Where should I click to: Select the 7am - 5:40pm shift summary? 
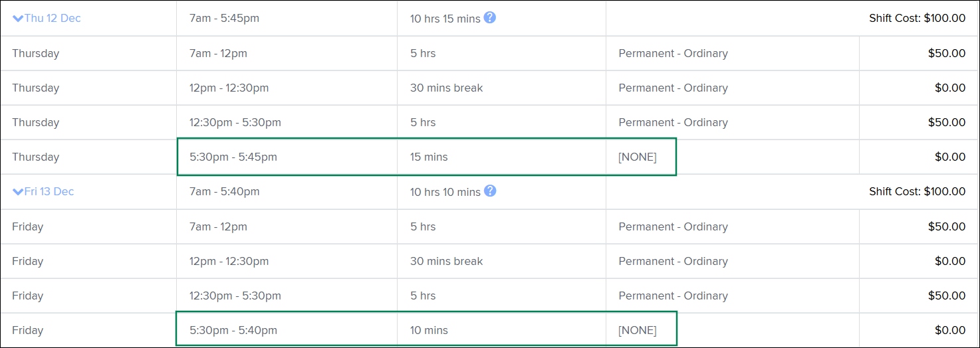pyautogui.click(x=225, y=192)
